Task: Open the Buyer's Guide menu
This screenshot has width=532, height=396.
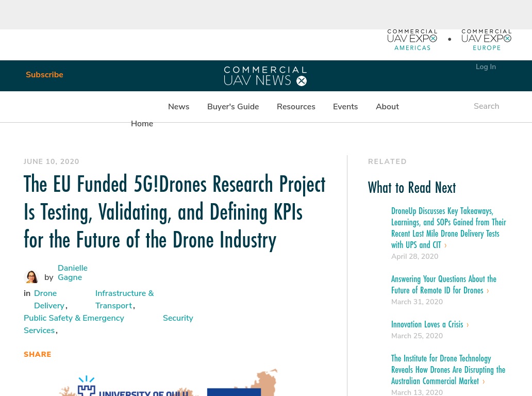Action: [233, 107]
